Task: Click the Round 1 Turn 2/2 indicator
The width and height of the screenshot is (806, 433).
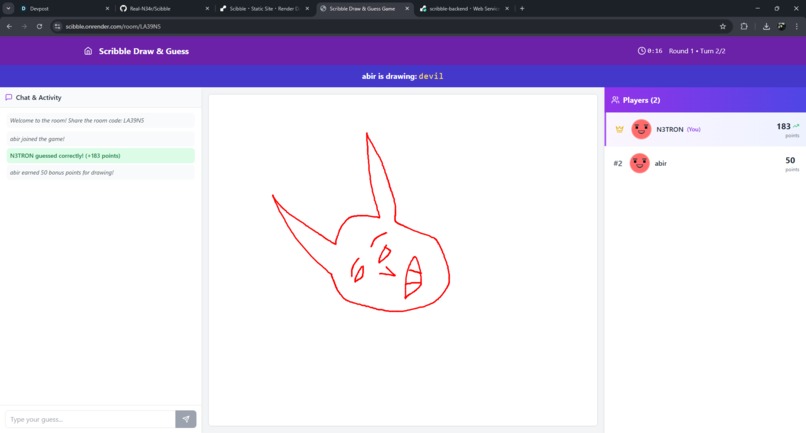Action: click(697, 51)
